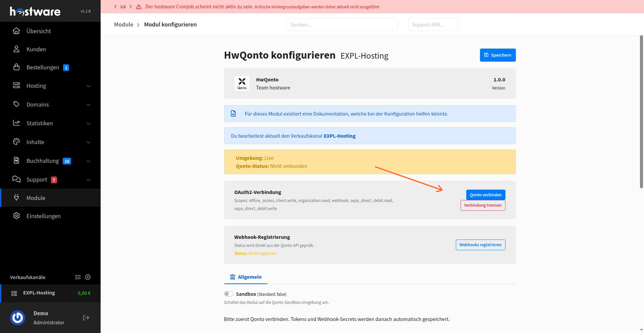
Task: Open sales channel list icon
Action: click(x=78, y=277)
